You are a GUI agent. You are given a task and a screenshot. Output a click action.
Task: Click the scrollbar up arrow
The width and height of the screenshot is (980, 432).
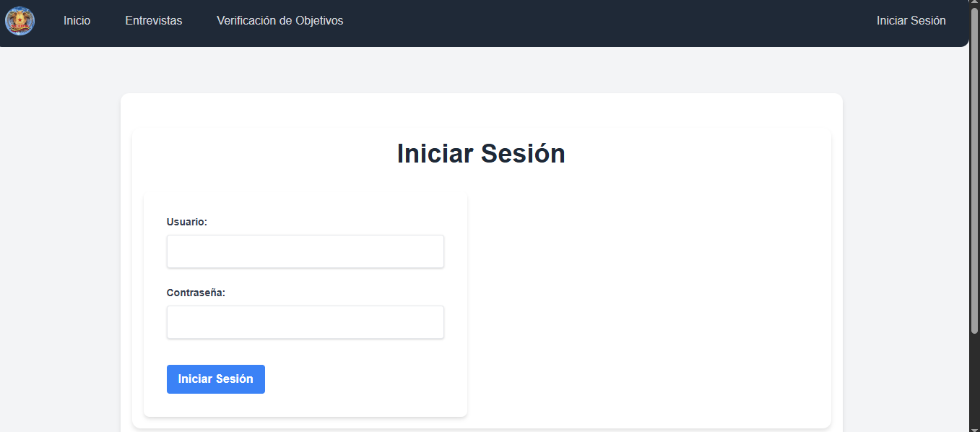pyautogui.click(x=974, y=4)
